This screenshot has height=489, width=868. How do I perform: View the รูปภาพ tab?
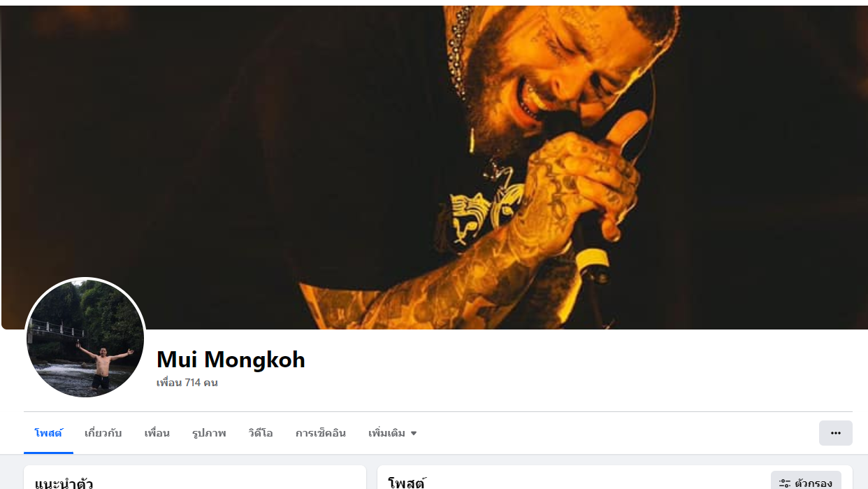pyautogui.click(x=209, y=433)
